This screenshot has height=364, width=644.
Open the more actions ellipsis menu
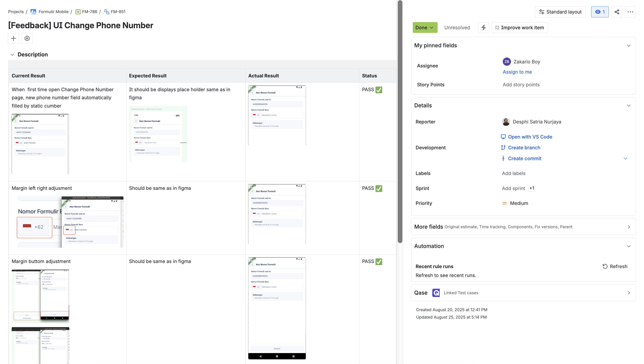click(x=630, y=12)
